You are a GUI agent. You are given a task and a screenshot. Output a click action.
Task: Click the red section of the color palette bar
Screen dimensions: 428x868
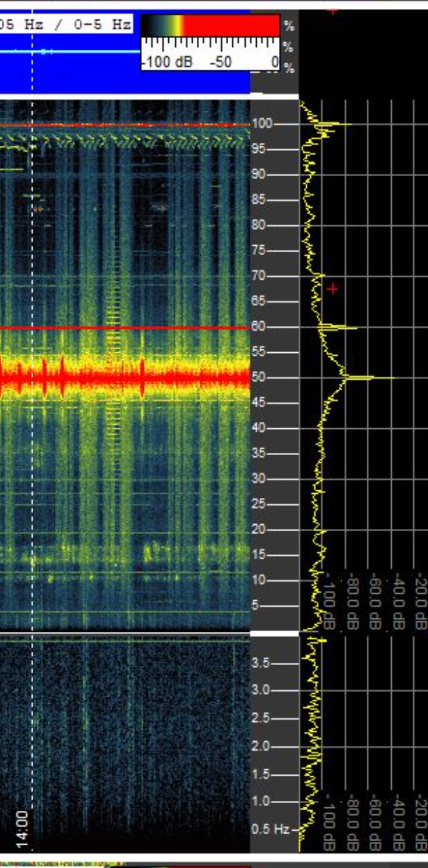coord(231,26)
